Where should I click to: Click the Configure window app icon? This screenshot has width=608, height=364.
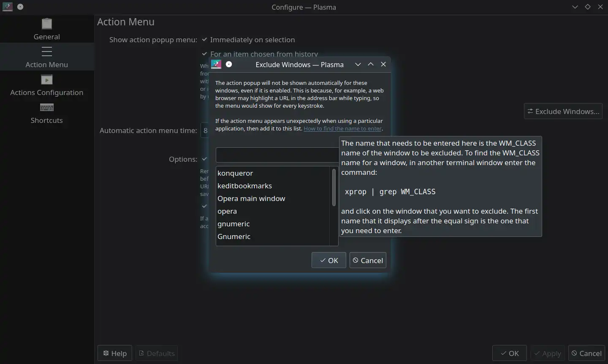tap(8, 7)
